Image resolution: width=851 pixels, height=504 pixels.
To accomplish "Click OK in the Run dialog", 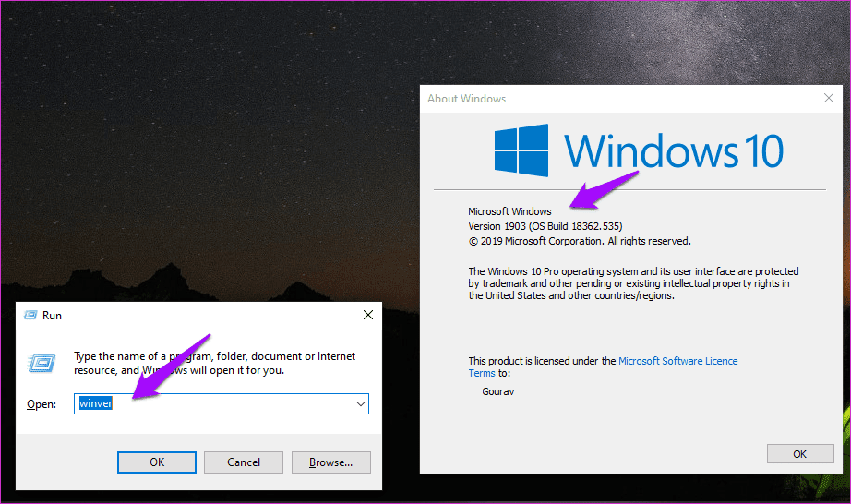I will pos(157,462).
